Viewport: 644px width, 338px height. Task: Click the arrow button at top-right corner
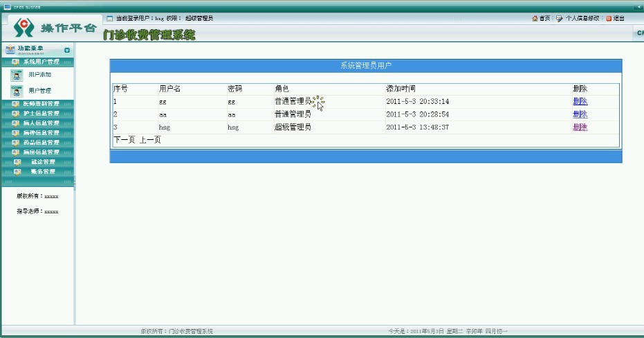click(638, 7)
